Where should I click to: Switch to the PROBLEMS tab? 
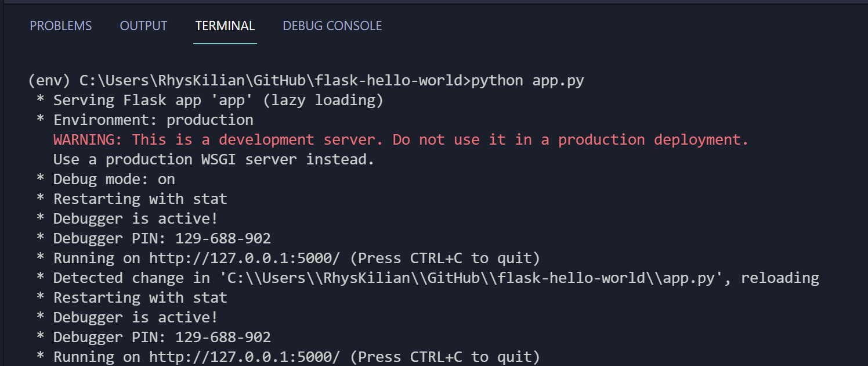61,26
